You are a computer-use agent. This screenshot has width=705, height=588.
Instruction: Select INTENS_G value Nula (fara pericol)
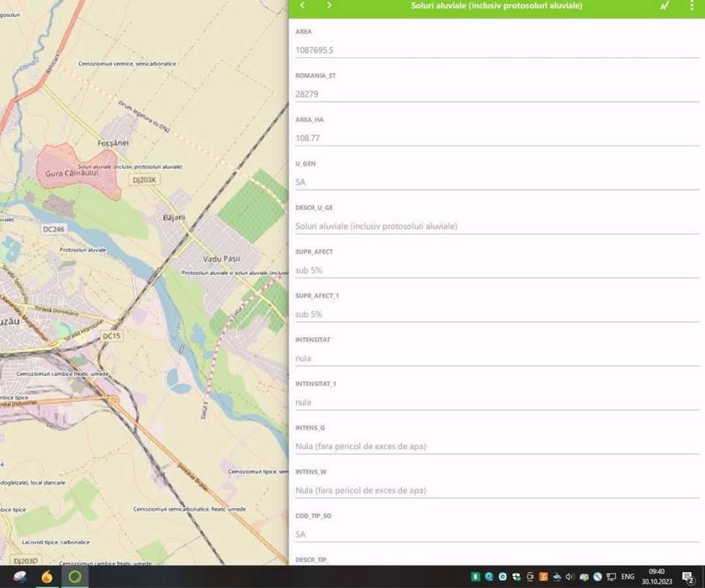point(361,447)
